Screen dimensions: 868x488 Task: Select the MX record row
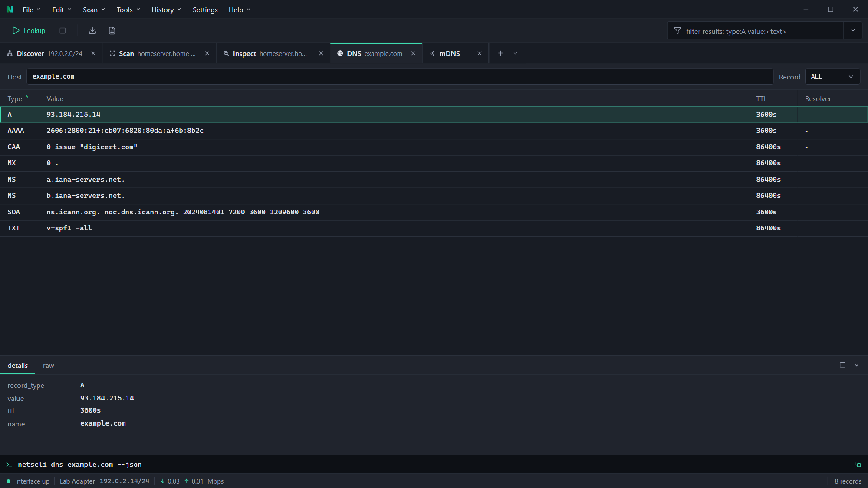tap(434, 163)
